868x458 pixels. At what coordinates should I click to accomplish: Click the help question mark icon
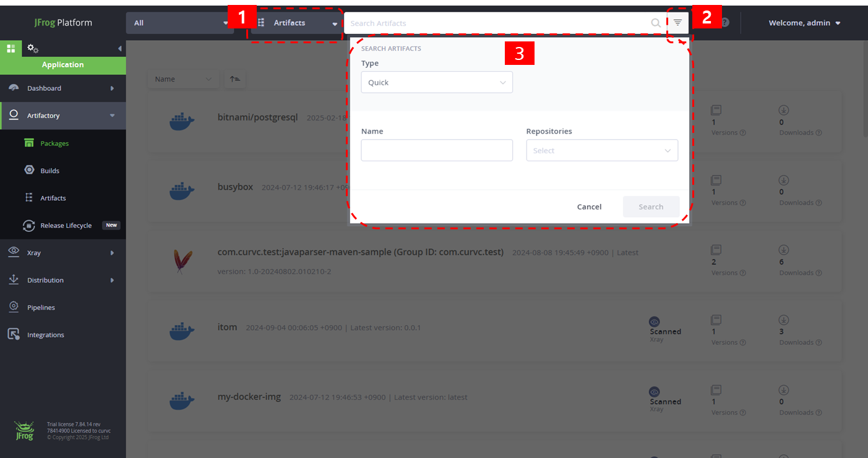[724, 23]
